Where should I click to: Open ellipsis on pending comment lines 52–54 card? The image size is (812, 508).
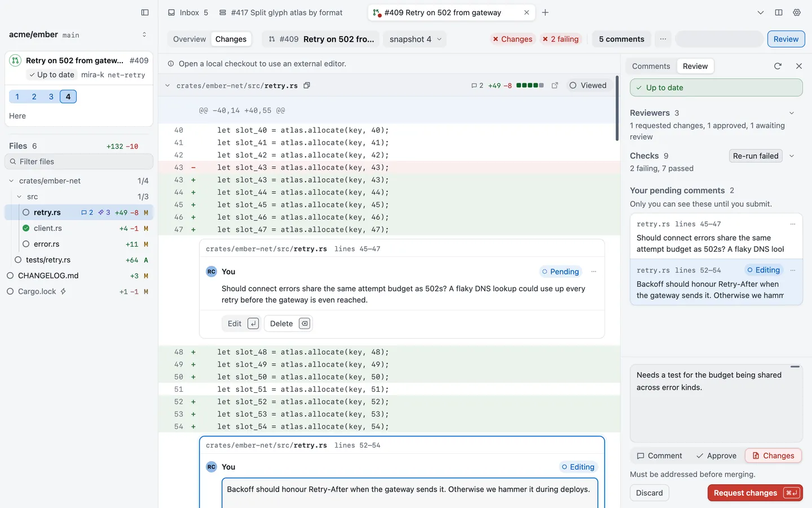coord(793,270)
